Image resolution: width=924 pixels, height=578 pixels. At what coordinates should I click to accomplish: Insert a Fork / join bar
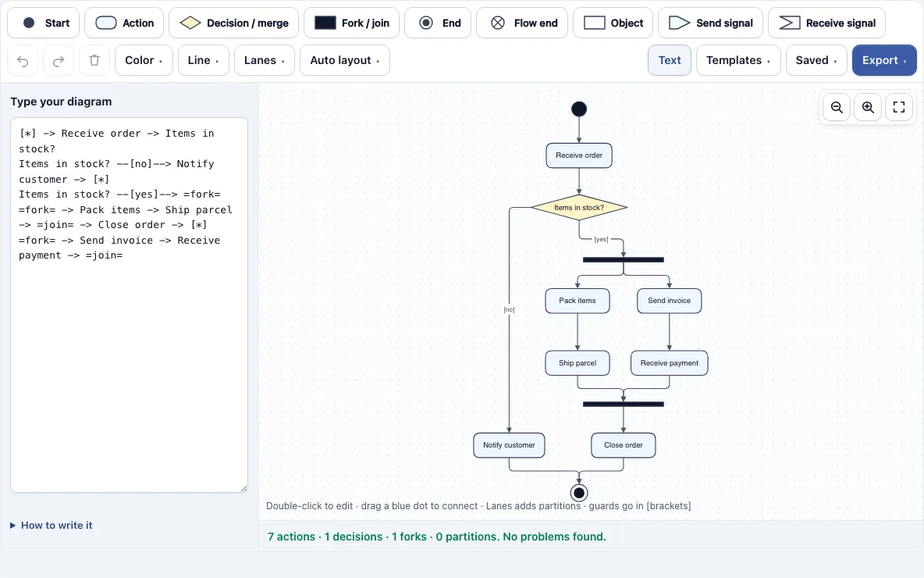tap(352, 23)
